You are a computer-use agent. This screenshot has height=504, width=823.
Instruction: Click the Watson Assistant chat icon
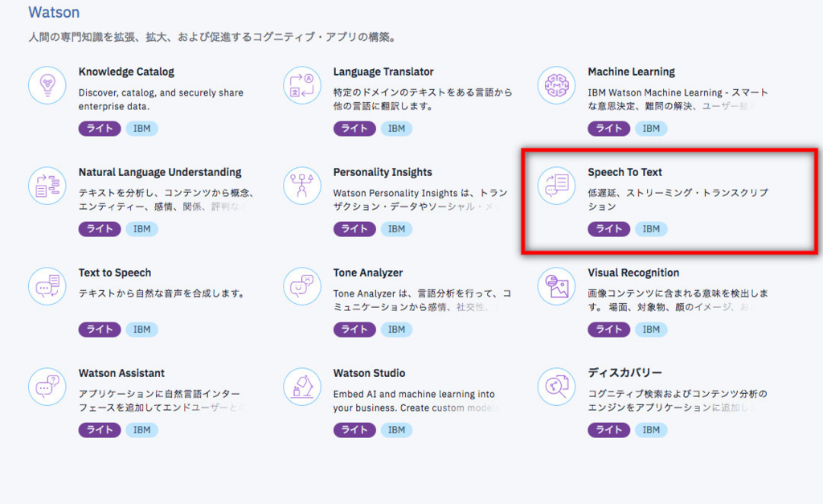[x=47, y=387]
